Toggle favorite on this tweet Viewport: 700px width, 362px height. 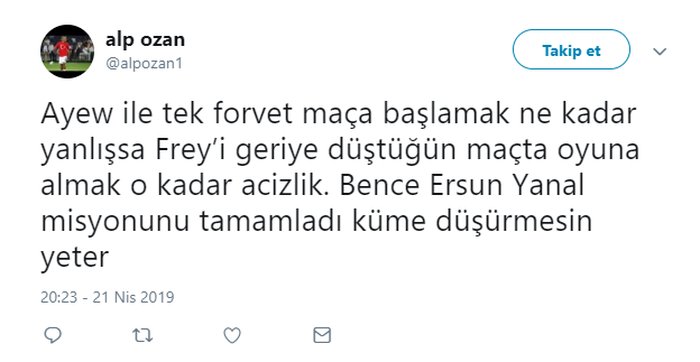click(232, 335)
